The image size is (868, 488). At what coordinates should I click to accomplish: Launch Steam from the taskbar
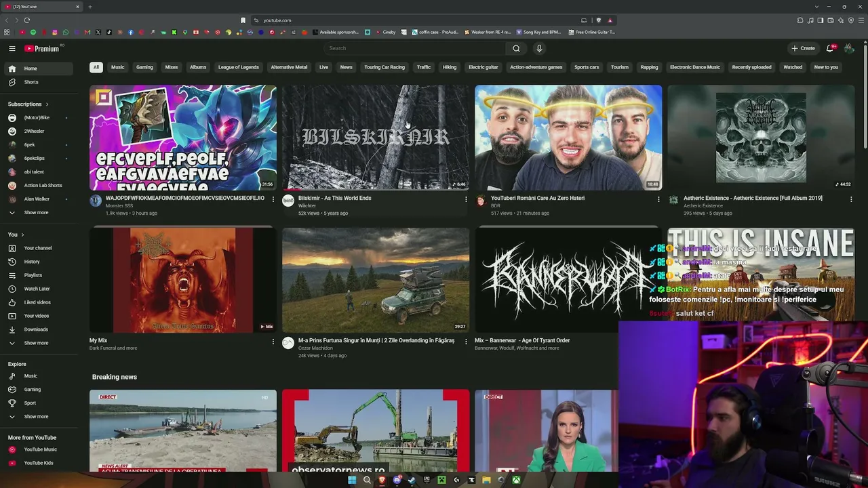[x=412, y=480]
